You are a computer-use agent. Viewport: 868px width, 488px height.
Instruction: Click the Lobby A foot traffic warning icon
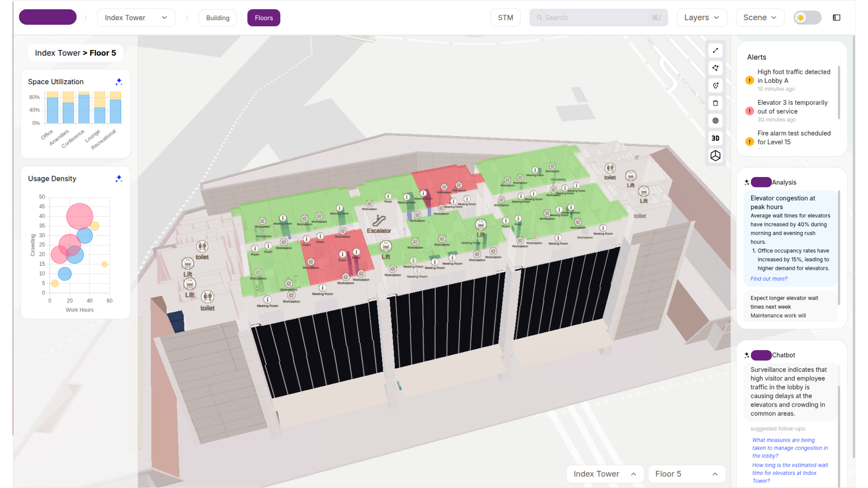point(749,81)
